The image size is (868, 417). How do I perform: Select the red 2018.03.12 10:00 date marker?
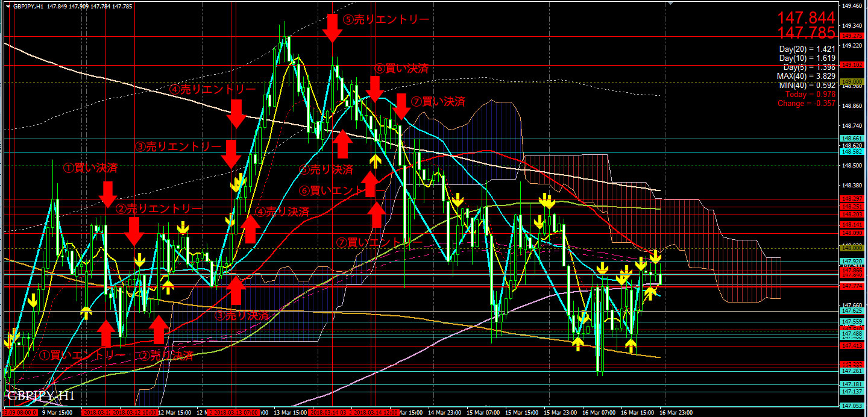tap(134, 413)
